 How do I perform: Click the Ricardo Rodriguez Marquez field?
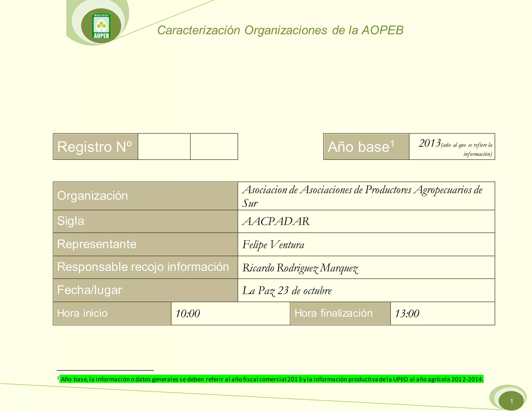tap(300, 268)
